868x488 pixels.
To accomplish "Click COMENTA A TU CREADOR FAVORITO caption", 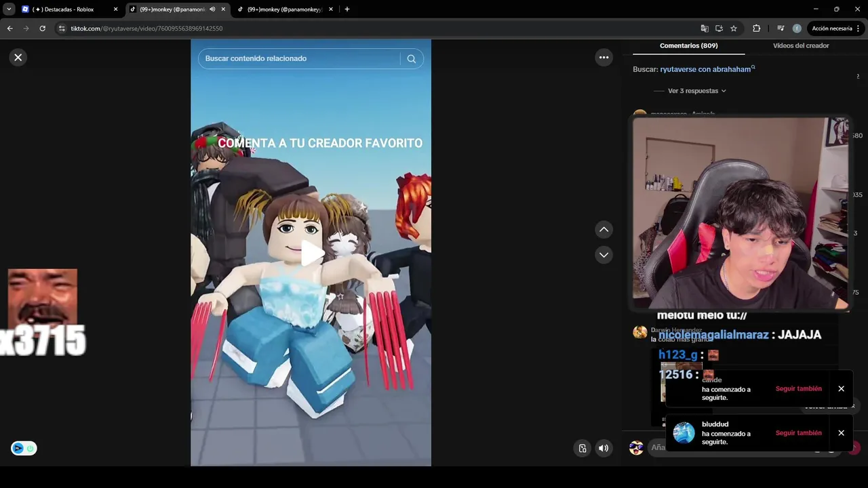I will 320,143.
